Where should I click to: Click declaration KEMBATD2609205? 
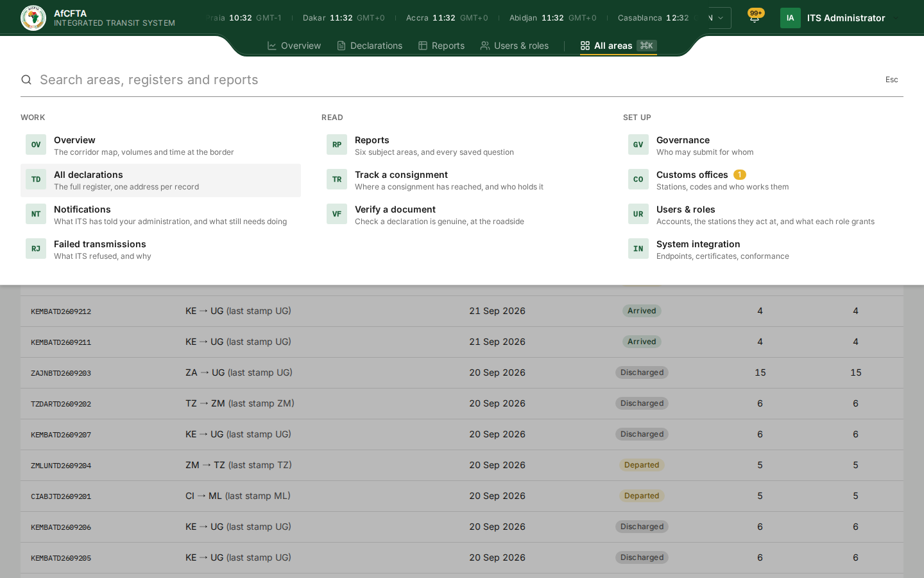(x=61, y=558)
